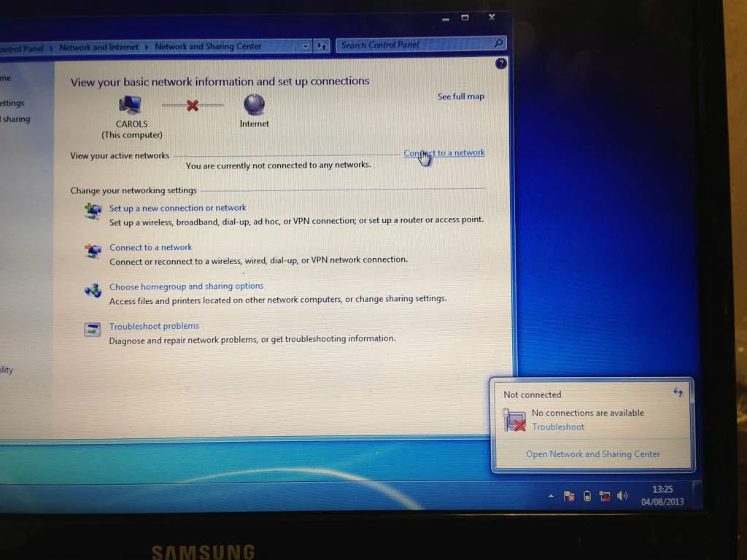Click Troubleshoot in Not connected popup

tap(558, 427)
